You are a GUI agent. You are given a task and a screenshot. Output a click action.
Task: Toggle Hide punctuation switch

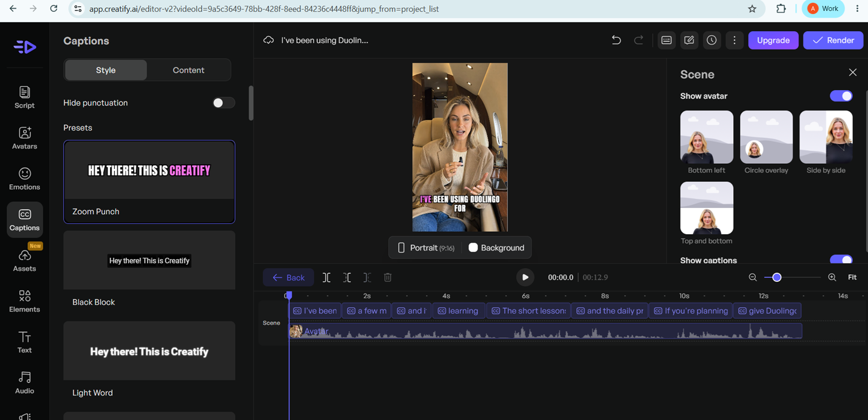coord(223,103)
